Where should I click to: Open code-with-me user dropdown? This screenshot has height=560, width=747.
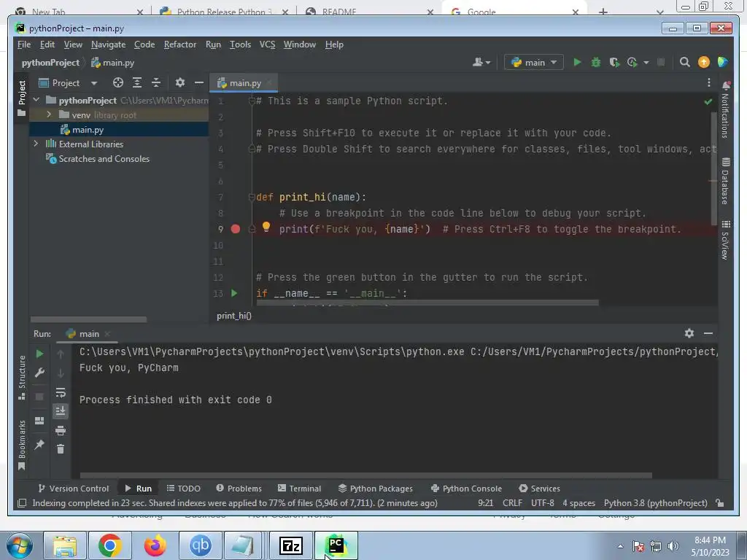pyautogui.click(x=481, y=63)
